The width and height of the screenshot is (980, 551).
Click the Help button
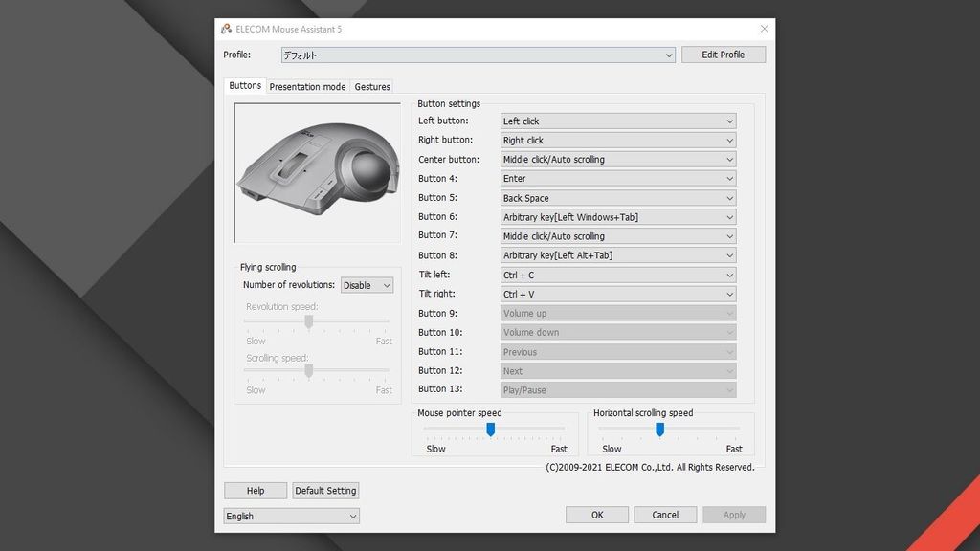pos(255,490)
